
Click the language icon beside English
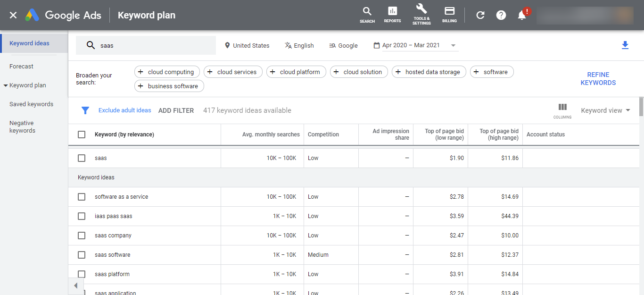289,45
